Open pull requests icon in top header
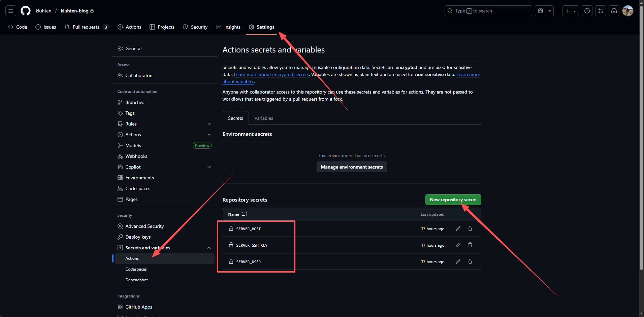The image size is (644, 317). pos(601,11)
